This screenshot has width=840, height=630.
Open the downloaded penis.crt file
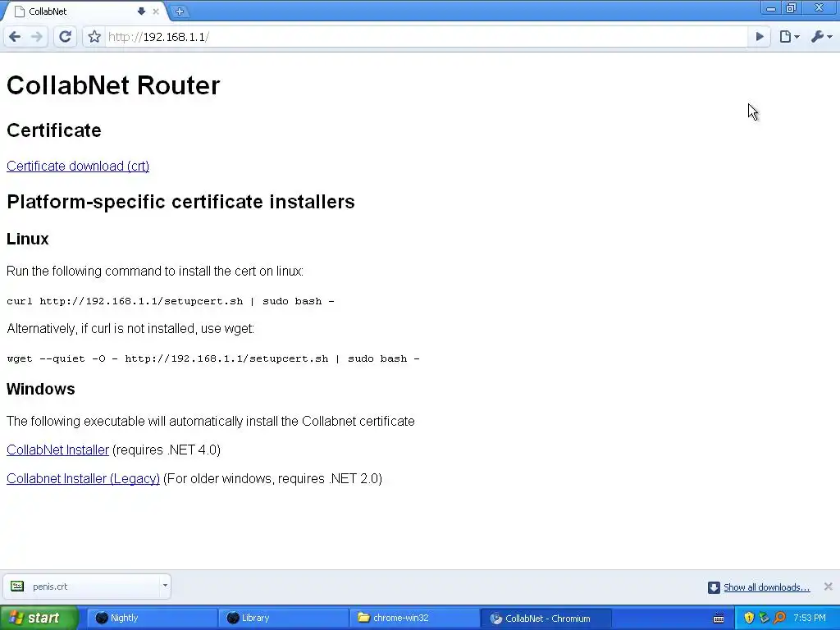tap(83, 587)
